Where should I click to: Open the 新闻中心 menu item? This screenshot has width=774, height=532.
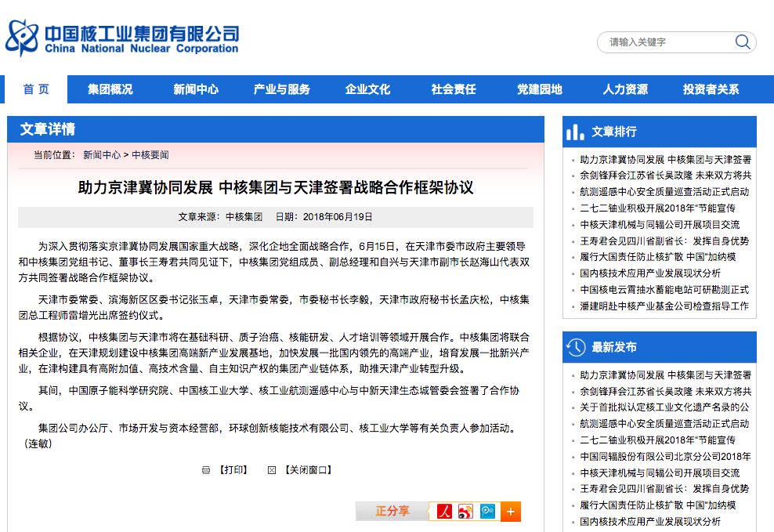[x=196, y=89]
